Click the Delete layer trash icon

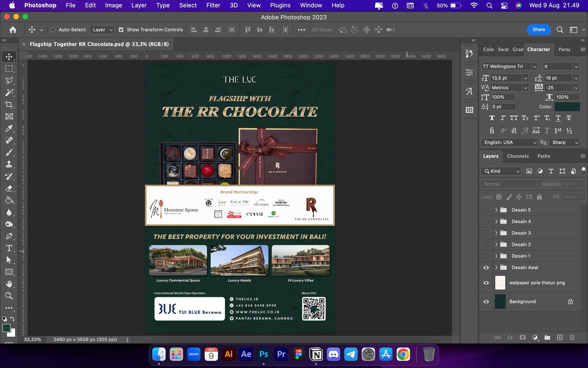[x=572, y=337]
